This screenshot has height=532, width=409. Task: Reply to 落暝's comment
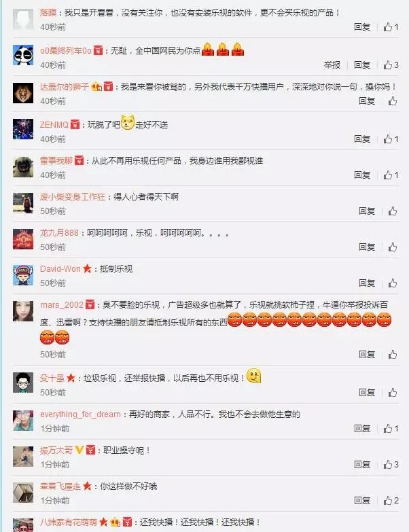[362, 26]
